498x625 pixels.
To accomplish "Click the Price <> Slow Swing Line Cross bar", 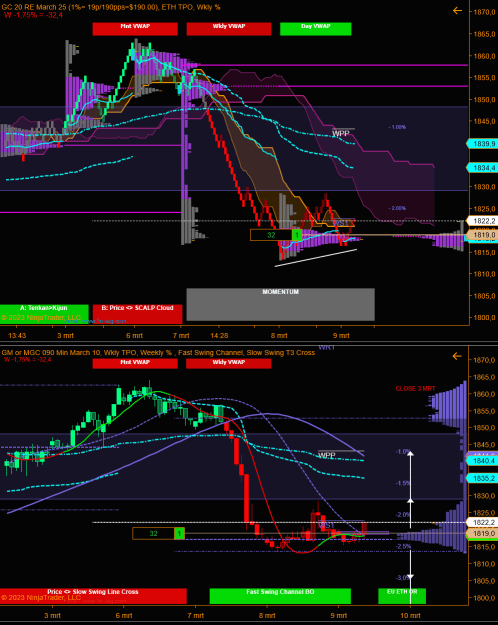I will click(x=93, y=596).
